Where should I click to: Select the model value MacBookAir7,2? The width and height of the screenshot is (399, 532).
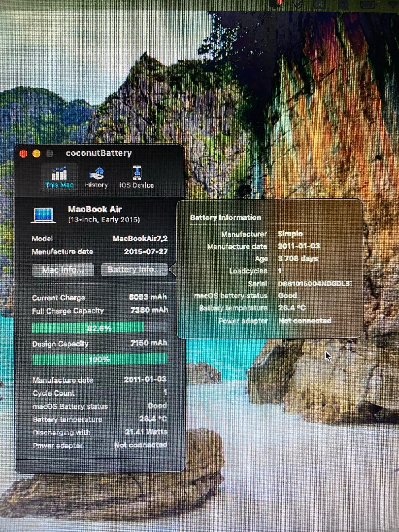click(x=140, y=238)
